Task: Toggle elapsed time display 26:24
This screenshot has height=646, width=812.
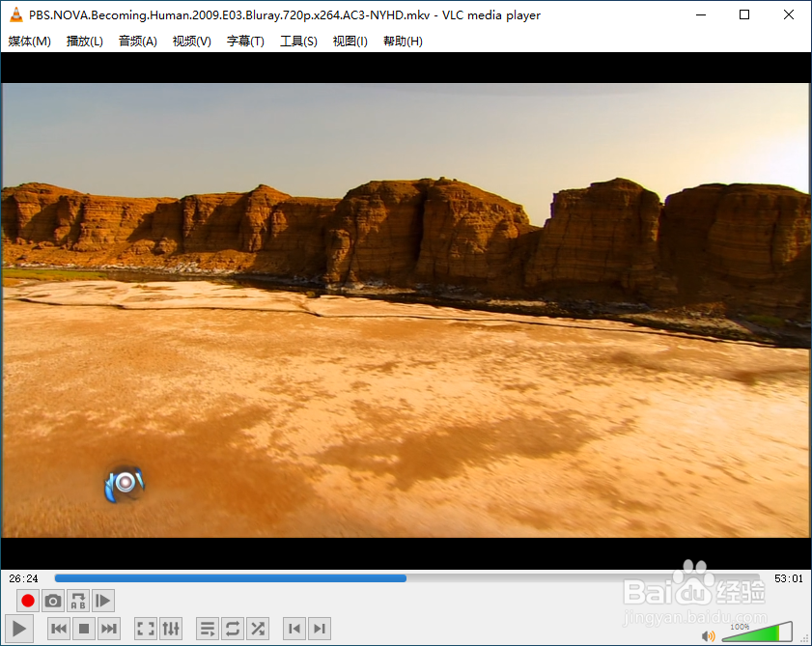Action: 23,578
